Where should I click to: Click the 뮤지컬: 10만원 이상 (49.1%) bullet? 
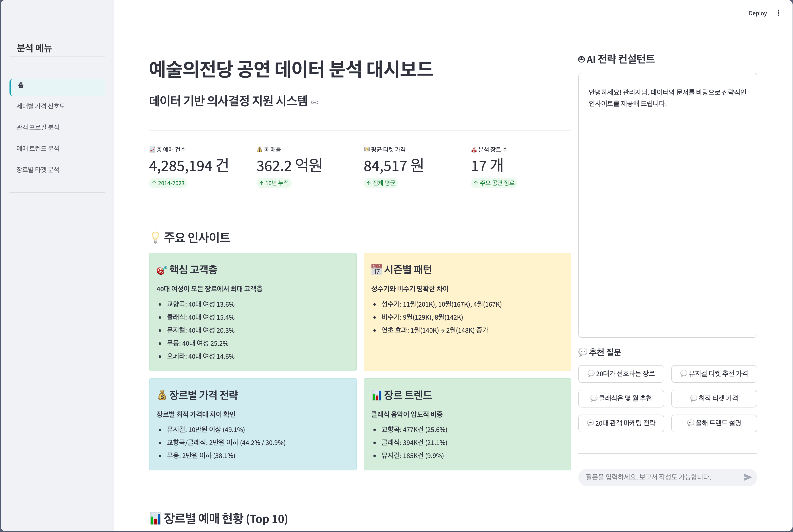click(x=206, y=430)
